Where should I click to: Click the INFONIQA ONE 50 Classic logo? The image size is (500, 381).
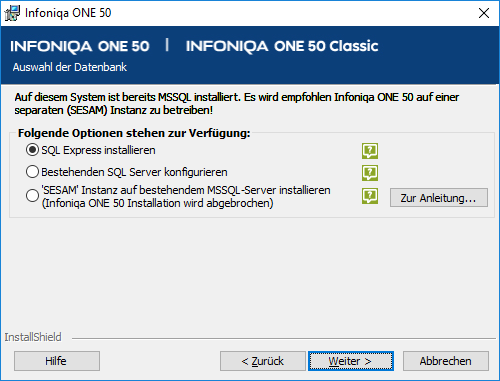coord(282,46)
